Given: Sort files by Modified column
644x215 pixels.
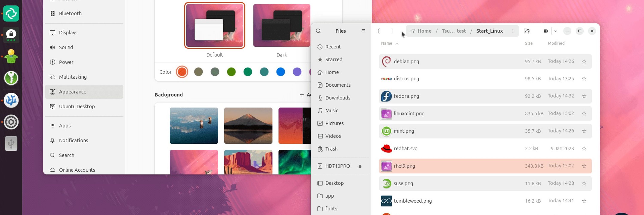Looking at the screenshot, I should (556, 43).
